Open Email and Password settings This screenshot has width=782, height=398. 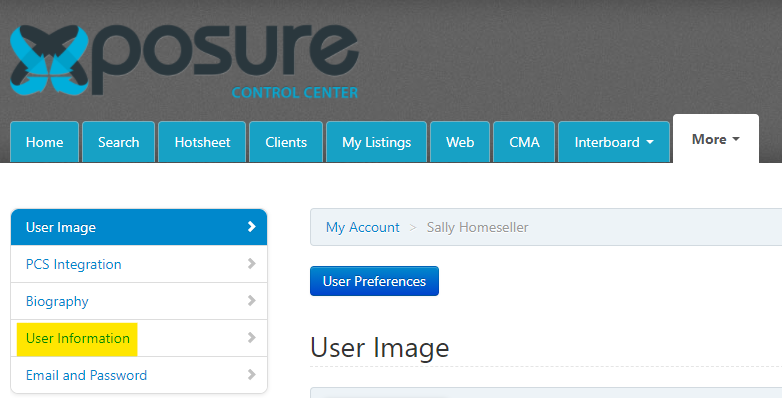pos(139,375)
